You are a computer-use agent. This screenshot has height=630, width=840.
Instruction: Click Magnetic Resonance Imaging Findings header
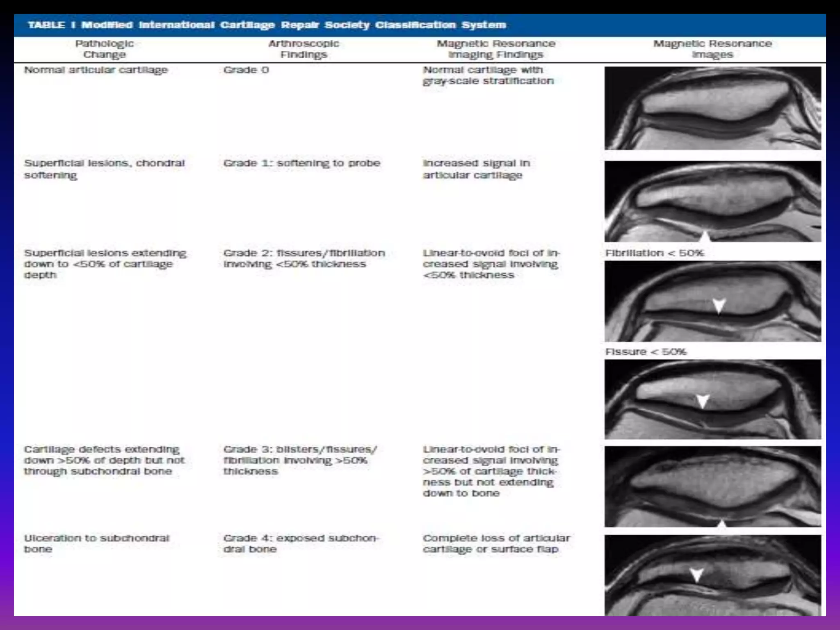[495, 49]
